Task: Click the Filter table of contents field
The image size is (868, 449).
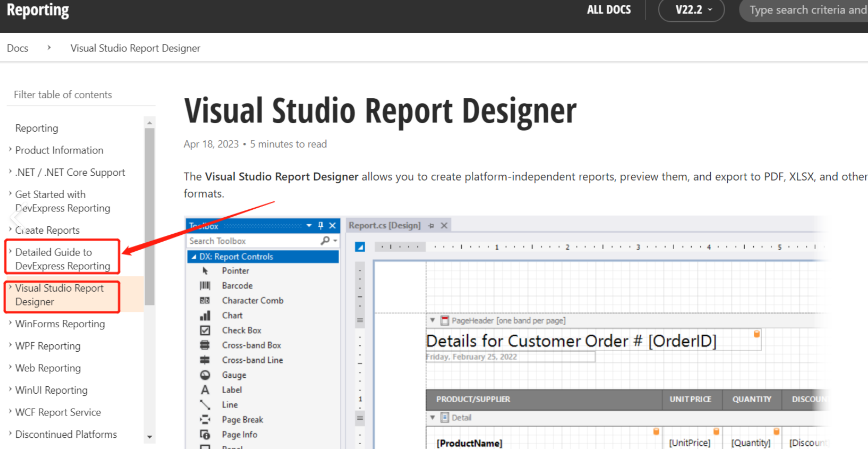Action: pyautogui.click(x=81, y=95)
